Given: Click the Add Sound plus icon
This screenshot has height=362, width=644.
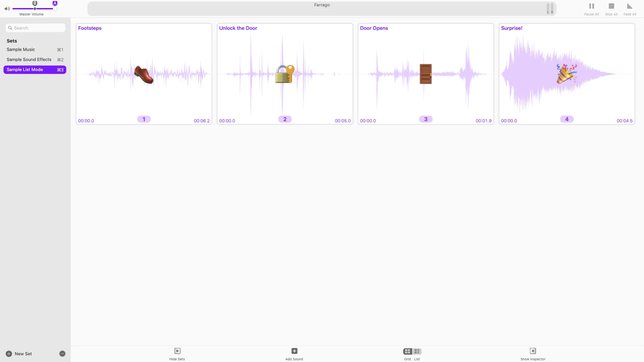Looking at the screenshot, I should 294,351.
